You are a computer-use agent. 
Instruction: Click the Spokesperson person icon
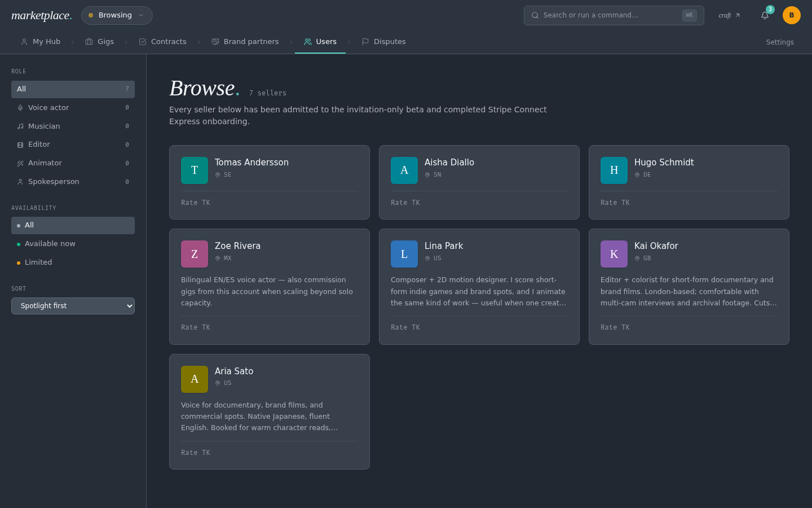20,182
